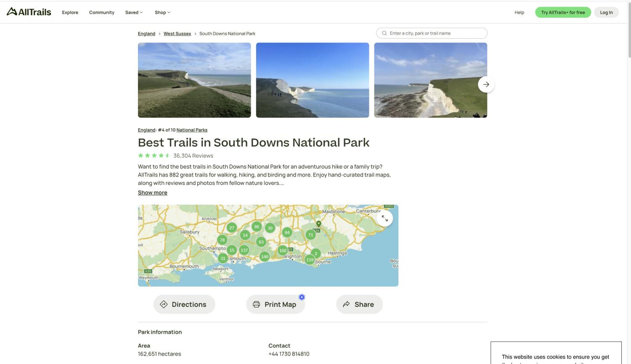The width and height of the screenshot is (631, 364).
Task: Open the Saved dropdown menu
Action: [x=134, y=12]
